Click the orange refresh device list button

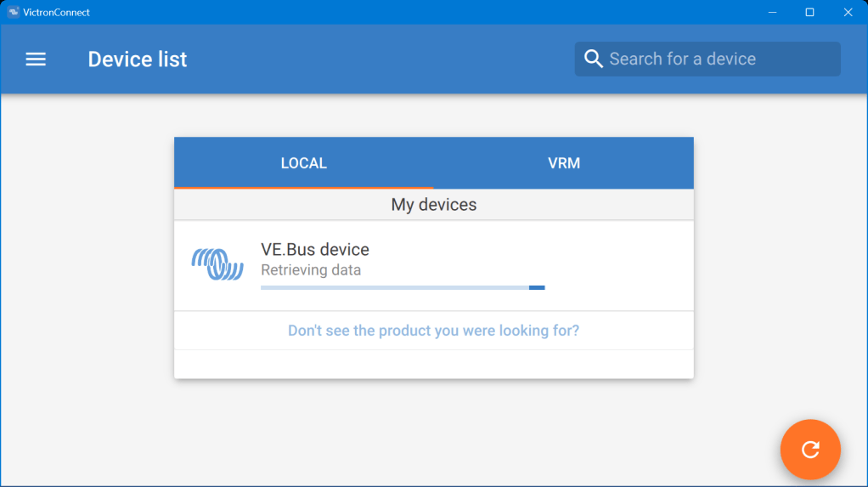[810, 450]
